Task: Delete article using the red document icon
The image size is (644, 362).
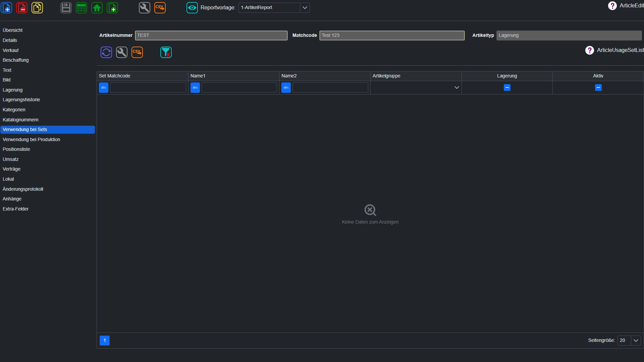Action: pos(22,7)
